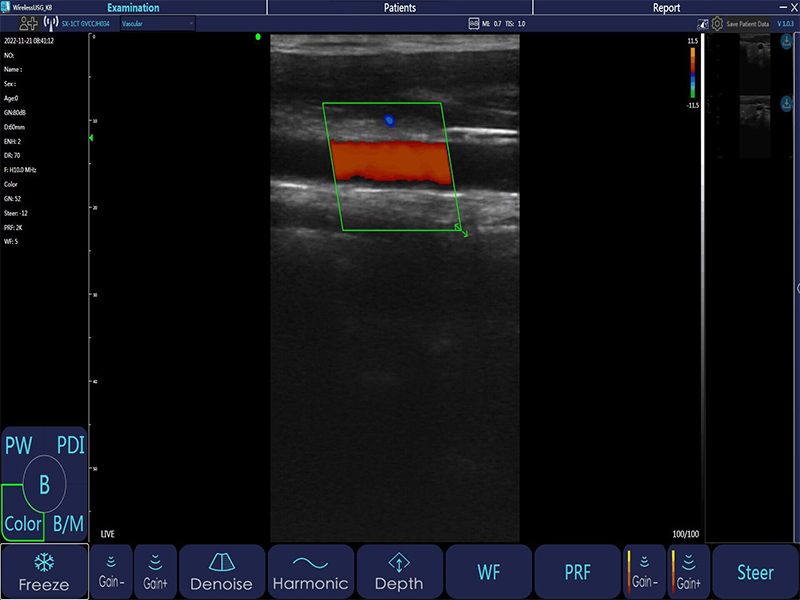Increase B-mode gain with left Gain+ button
800x600 pixels.
click(x=155, y=572)
